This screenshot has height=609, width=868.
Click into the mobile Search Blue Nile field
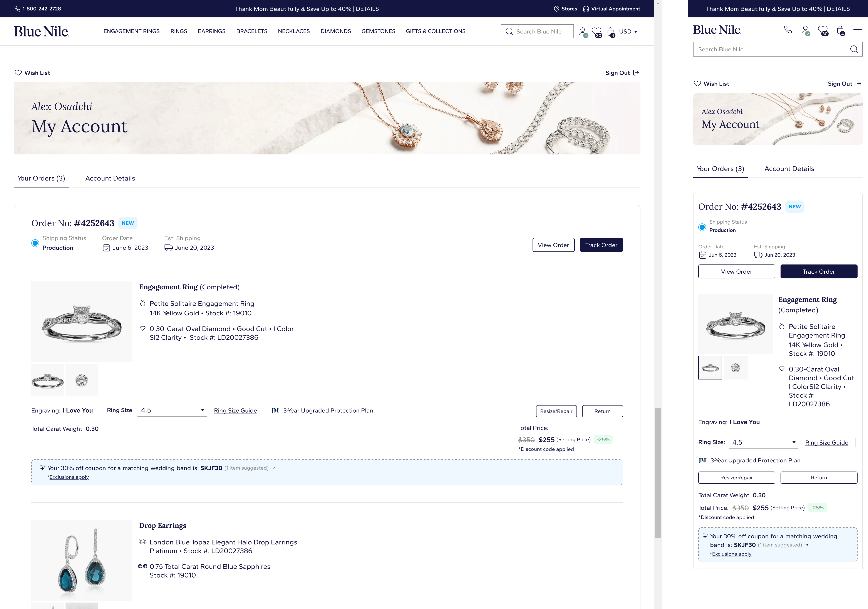coord(778,49)
